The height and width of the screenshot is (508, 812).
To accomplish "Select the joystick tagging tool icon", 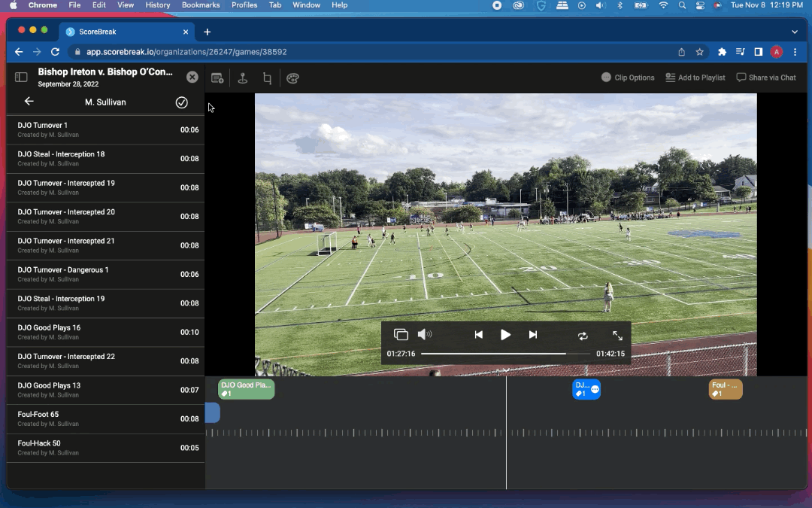I will [242, 78].
